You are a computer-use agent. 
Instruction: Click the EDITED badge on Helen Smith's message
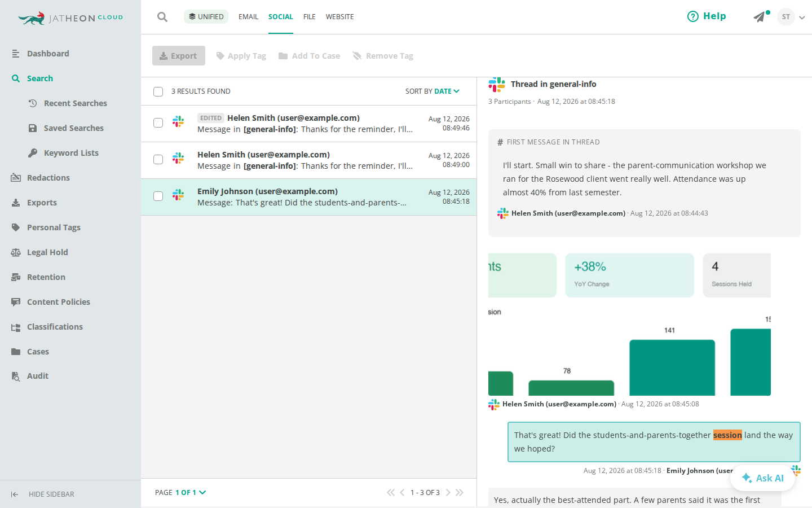[x=211, y=118]
